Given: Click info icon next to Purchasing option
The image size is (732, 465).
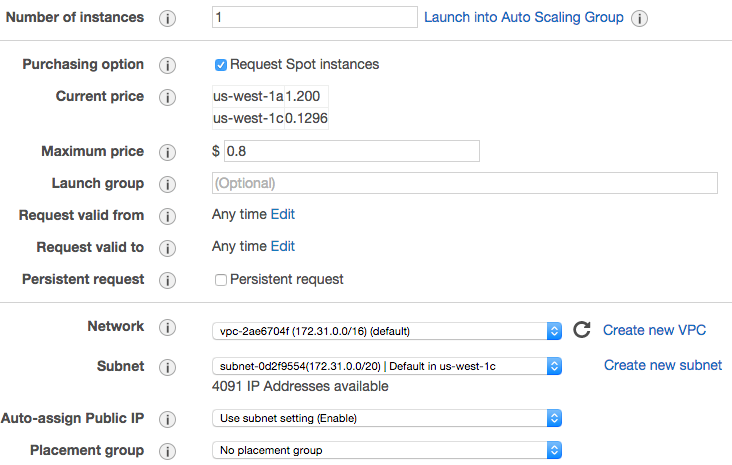Looking at the screenshot, I should pyautogui.click(x=168, y=65).
